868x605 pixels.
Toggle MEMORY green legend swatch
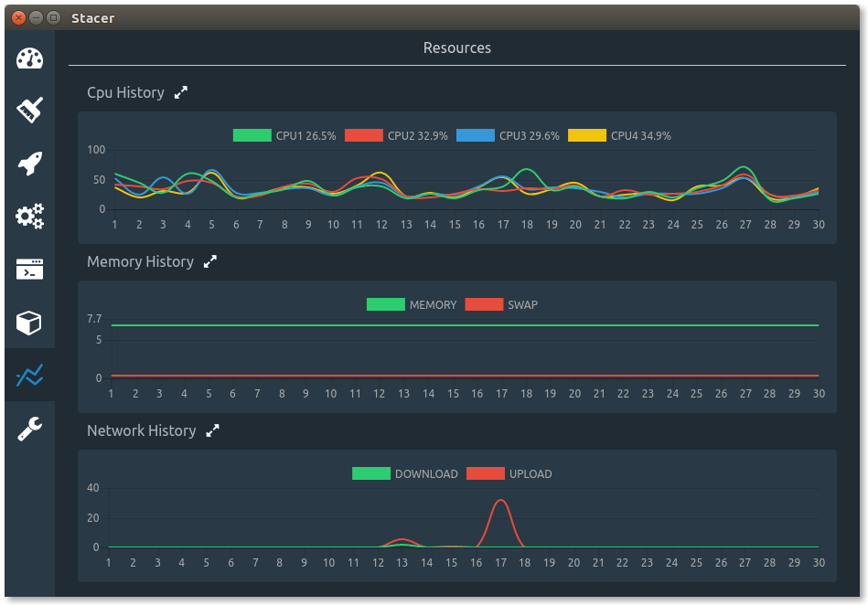[x=386, y=304]
